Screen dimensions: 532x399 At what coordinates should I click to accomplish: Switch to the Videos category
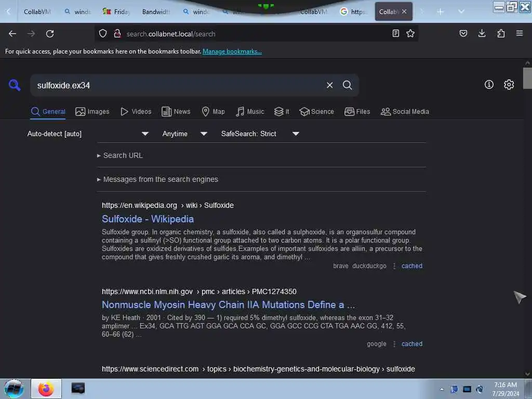point(136,112)
